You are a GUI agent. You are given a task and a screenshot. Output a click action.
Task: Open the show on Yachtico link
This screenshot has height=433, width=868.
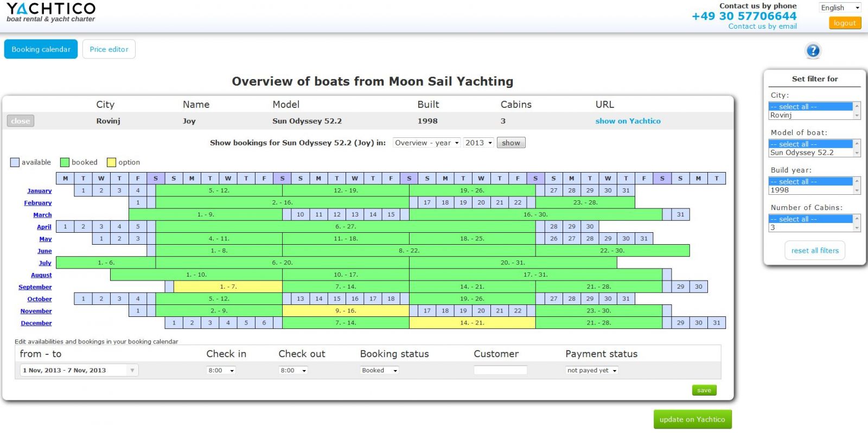pyautogui.click(x=628, y=121)
